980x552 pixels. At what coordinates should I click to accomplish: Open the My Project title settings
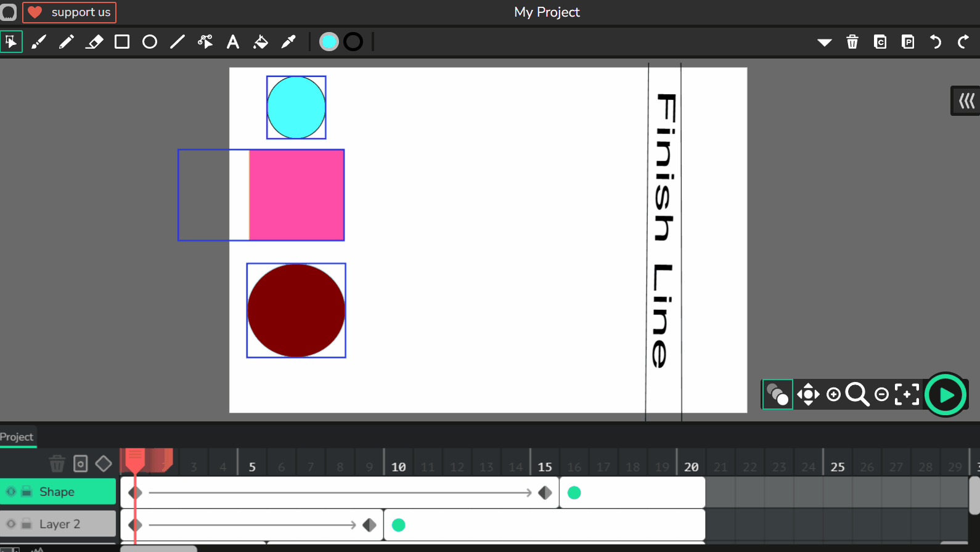[547, 12]
